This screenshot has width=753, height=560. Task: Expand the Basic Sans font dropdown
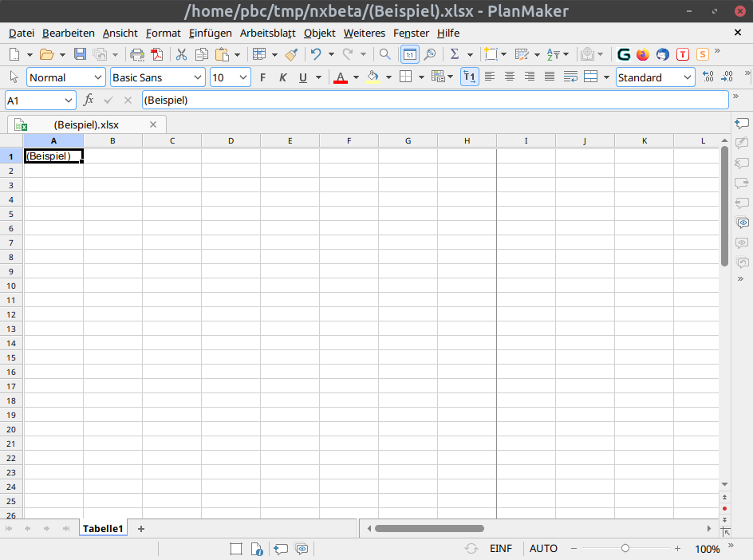(x=197, y=77)
